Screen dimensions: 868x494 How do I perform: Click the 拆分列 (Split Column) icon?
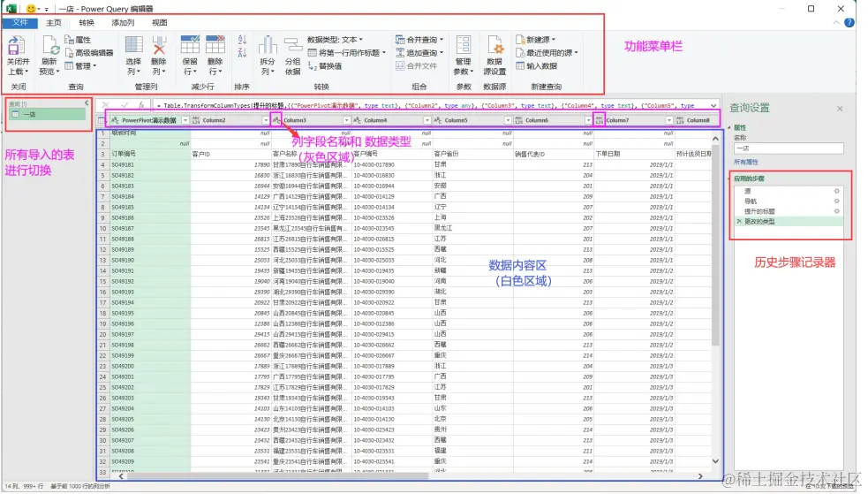tap(268, 45)
